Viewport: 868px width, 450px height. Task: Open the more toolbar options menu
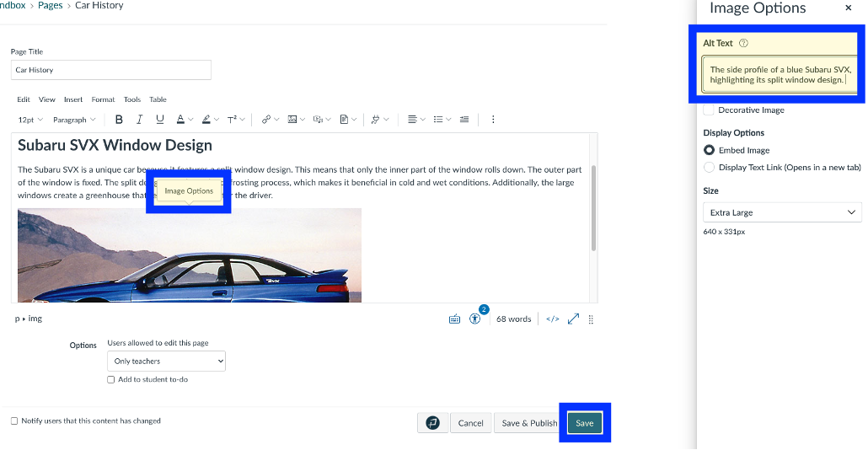point(493,120)
